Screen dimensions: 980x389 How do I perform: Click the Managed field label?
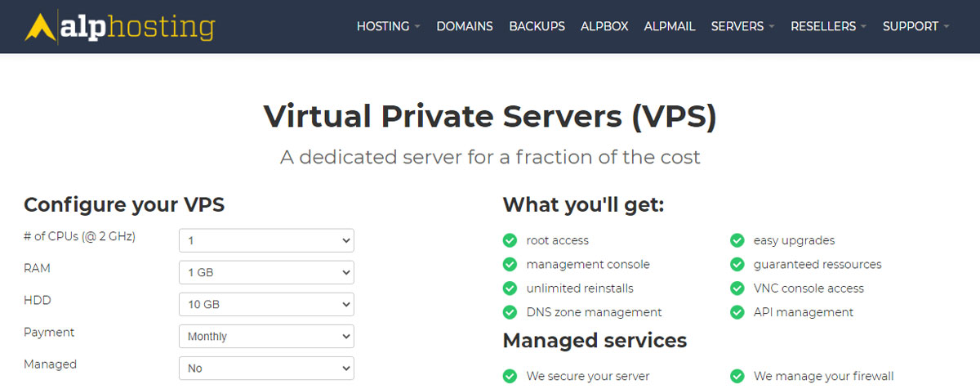tap(50, 364)
